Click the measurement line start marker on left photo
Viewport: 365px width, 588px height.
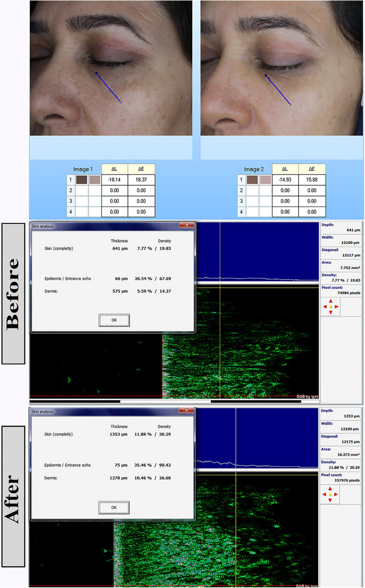(96, 73)
